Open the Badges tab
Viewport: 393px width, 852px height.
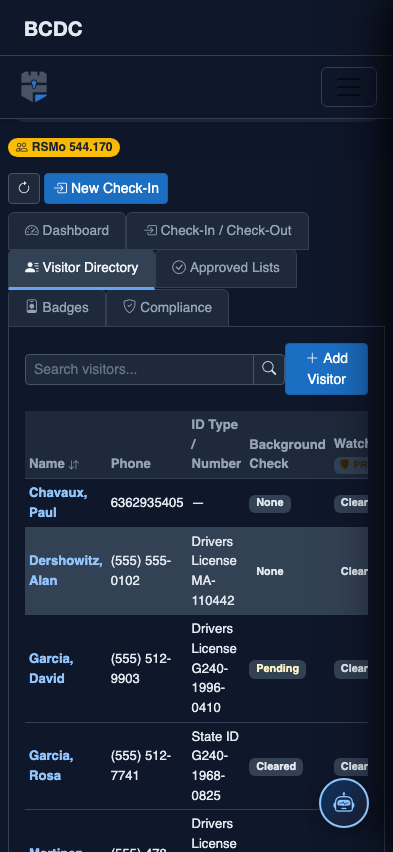click(x=57, y=308)
